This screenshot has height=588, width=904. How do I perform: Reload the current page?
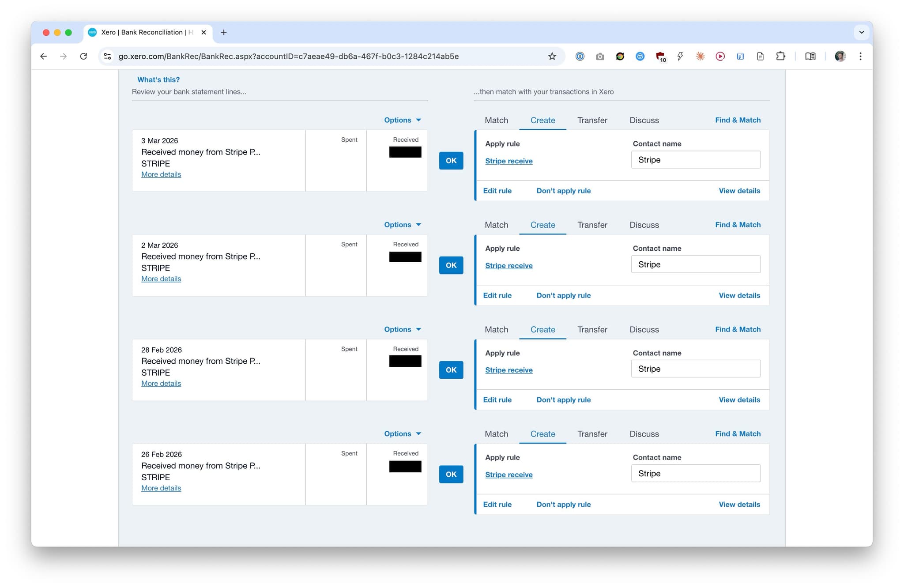83,56
